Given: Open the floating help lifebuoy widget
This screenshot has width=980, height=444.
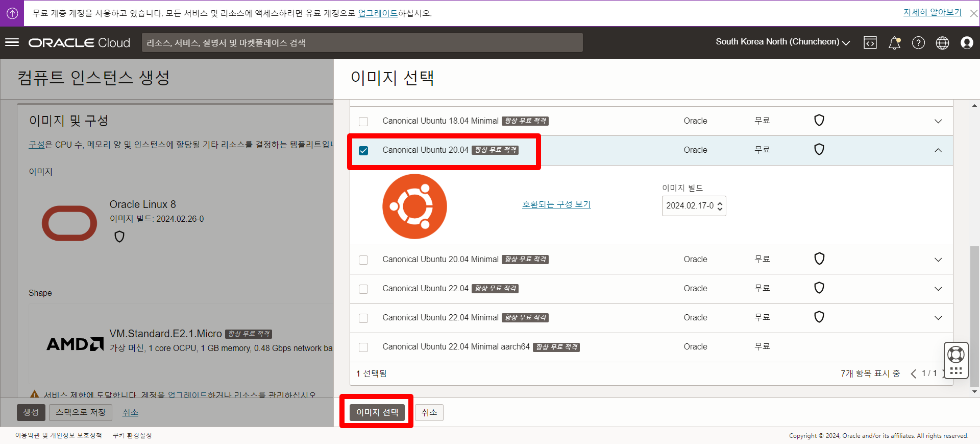Looking at the screenshot, I should [x=955, y=354].
